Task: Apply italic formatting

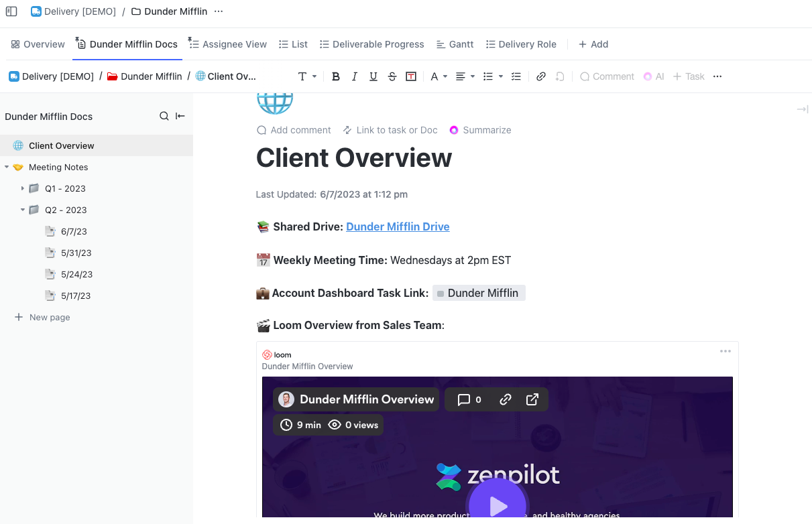Action: point(355,76)
